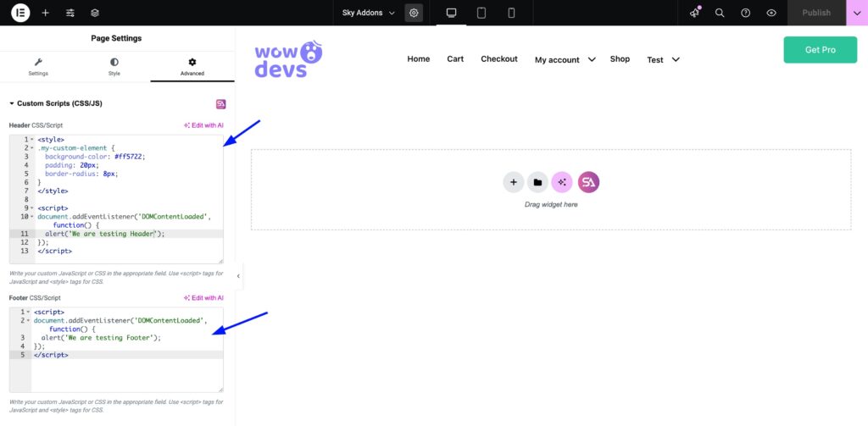The height and width of the screenshot is (426, 868).
Task: Open the Structure layers icon
Action: 95,13
